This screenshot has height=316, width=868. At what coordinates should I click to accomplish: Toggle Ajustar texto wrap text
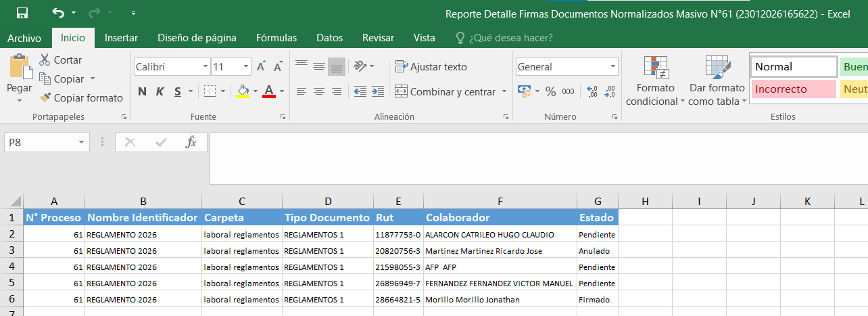(x=431, y=67)
